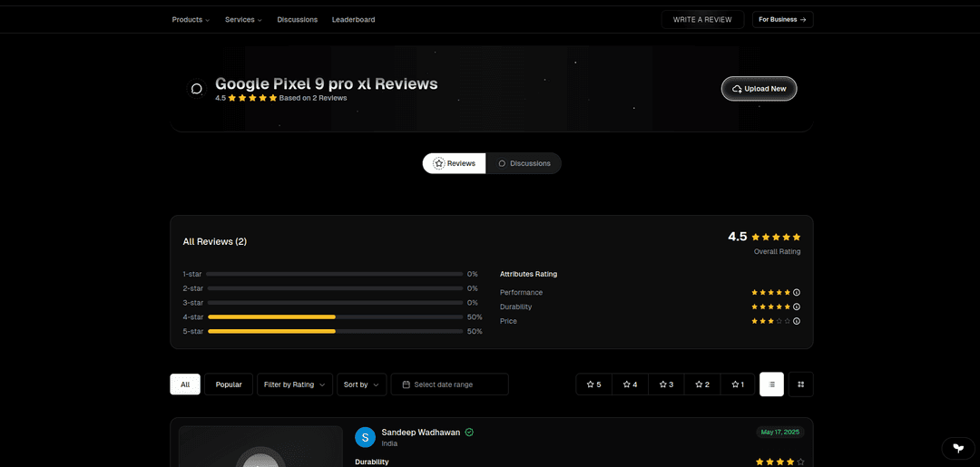
Task: Switch to list view layout
Action: pos(772,384)
